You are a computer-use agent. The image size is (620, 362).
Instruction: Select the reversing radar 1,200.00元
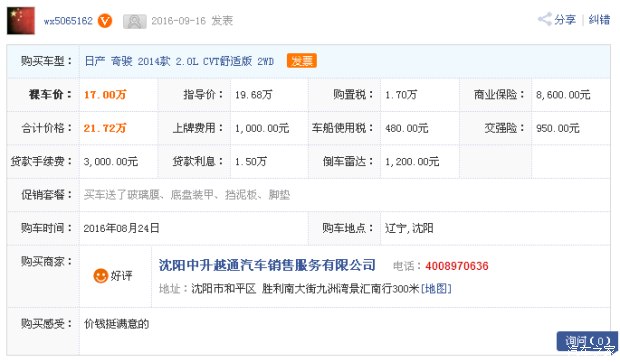point(412,162)
